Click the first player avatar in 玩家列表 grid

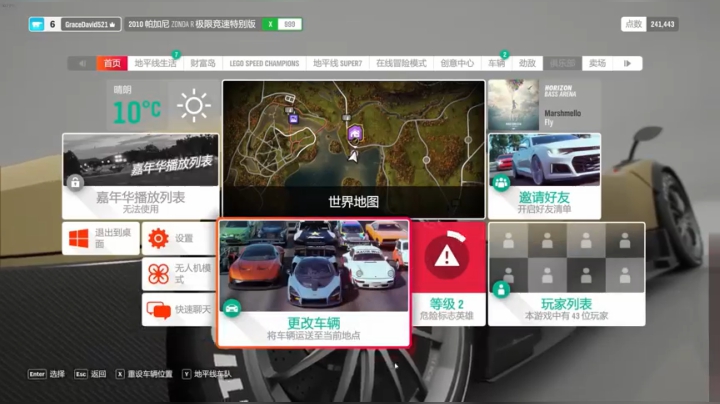click(x=508, y=241)
